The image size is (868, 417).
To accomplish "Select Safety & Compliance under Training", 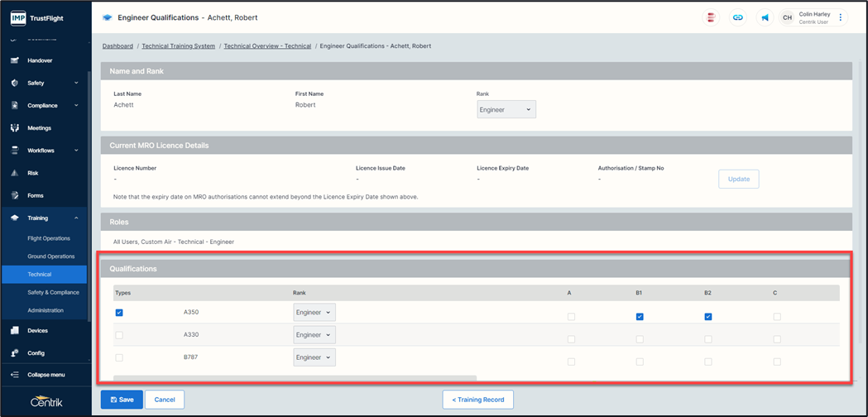I will point(53,292).
